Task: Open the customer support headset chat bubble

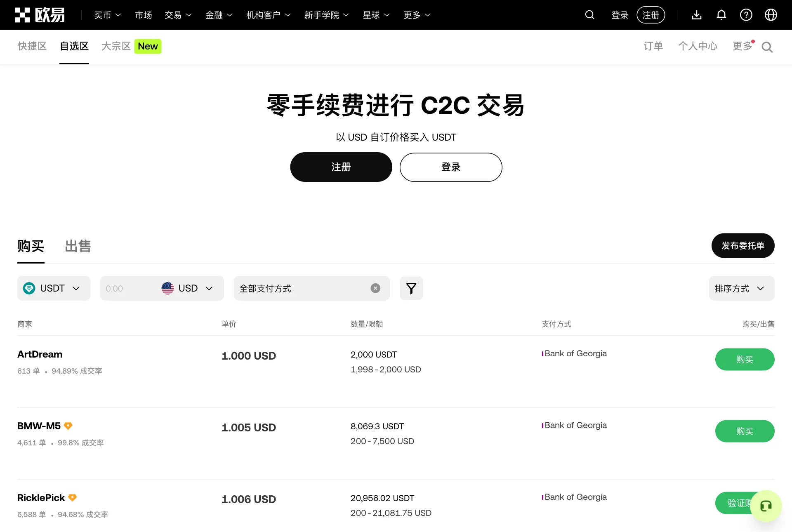Action: pyautogui.click(x=766, y=506)
